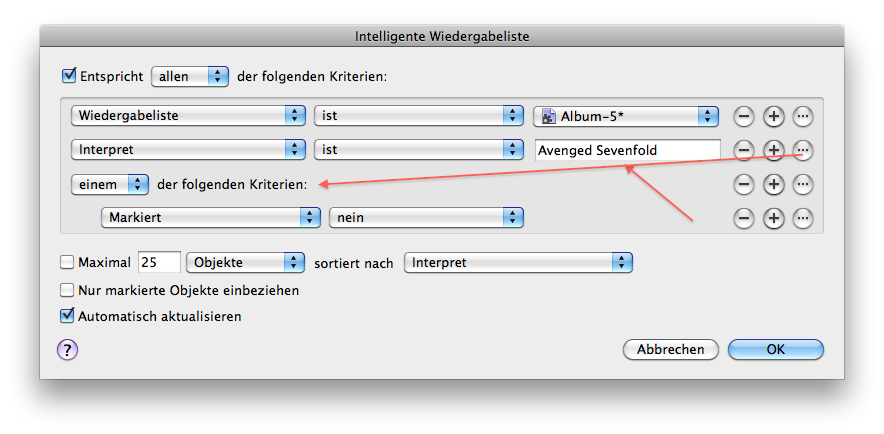Remove the Wiedergabeliste rule with minus icon
884x434 pixels.
click(744, 117)
